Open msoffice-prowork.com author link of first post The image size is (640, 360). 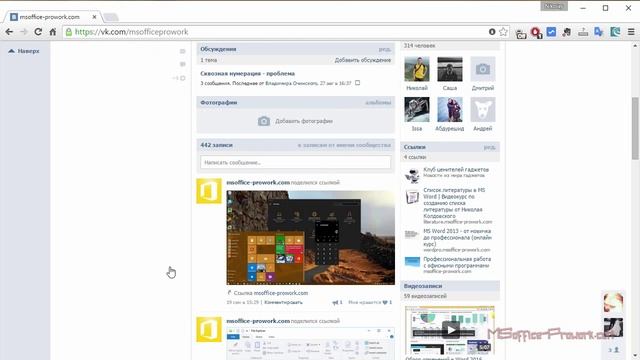point(258,182)
